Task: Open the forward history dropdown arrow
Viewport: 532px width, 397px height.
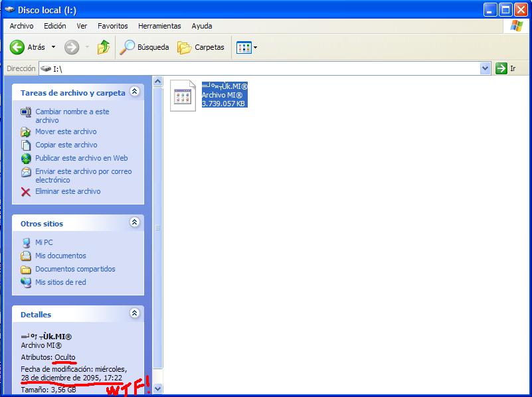Action: (x=88, y=47)
